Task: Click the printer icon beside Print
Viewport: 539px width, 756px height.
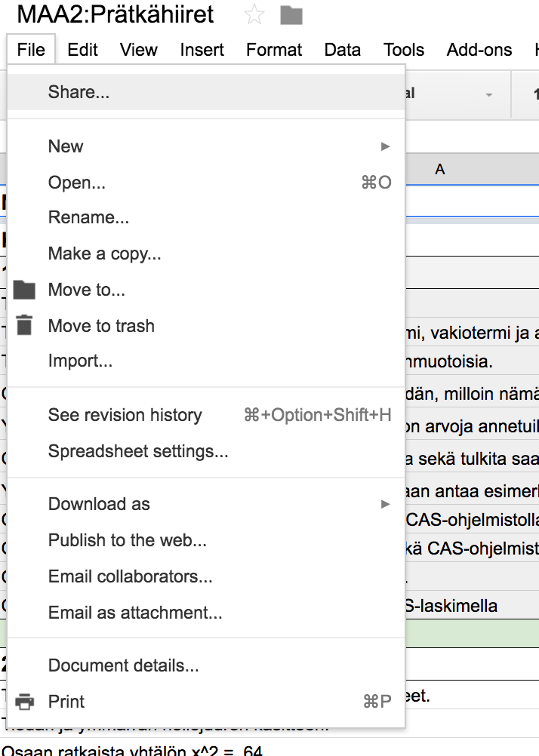Action: tap(25, 702)
